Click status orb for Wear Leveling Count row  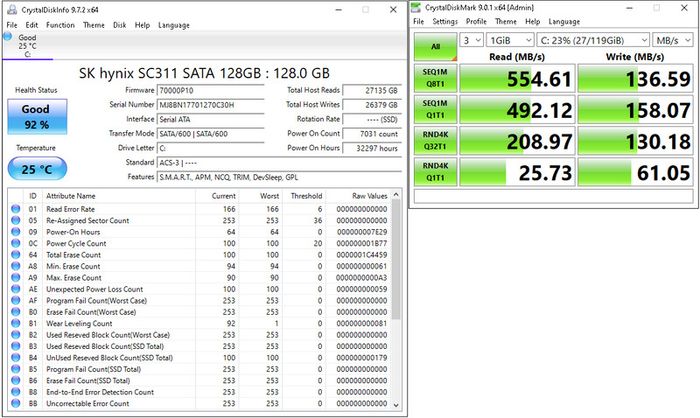[x=16, y=323]
